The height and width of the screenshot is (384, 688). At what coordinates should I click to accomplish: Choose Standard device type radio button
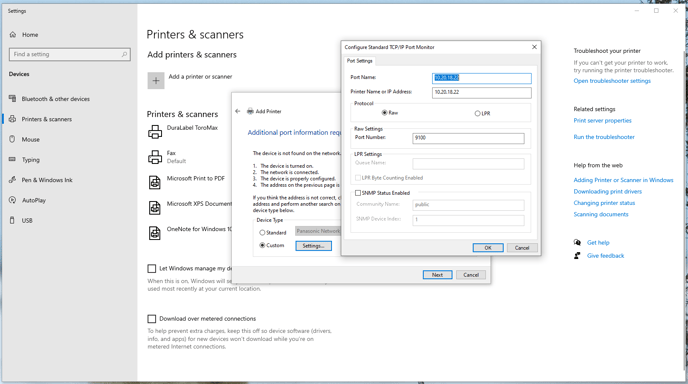click(x=262, y=233)
